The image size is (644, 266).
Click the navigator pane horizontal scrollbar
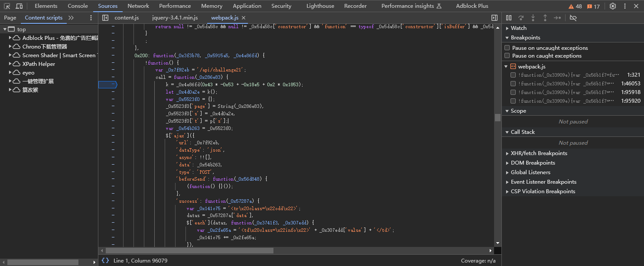42,262
